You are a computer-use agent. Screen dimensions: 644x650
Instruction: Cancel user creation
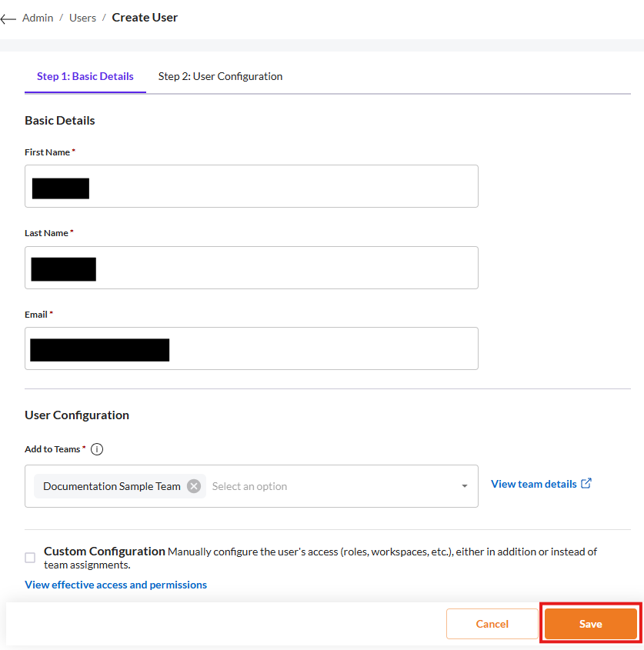[x=492, y=624]
